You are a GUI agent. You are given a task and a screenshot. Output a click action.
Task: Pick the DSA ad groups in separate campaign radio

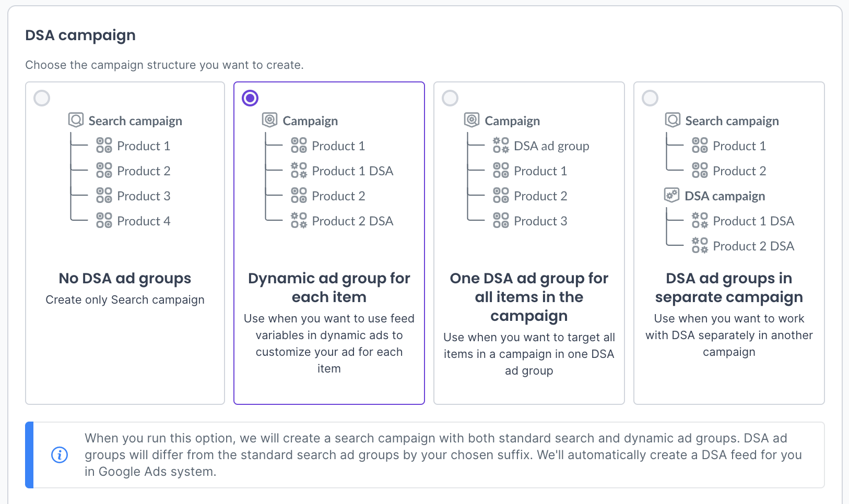pyautogui.click(x=650, y=98)
